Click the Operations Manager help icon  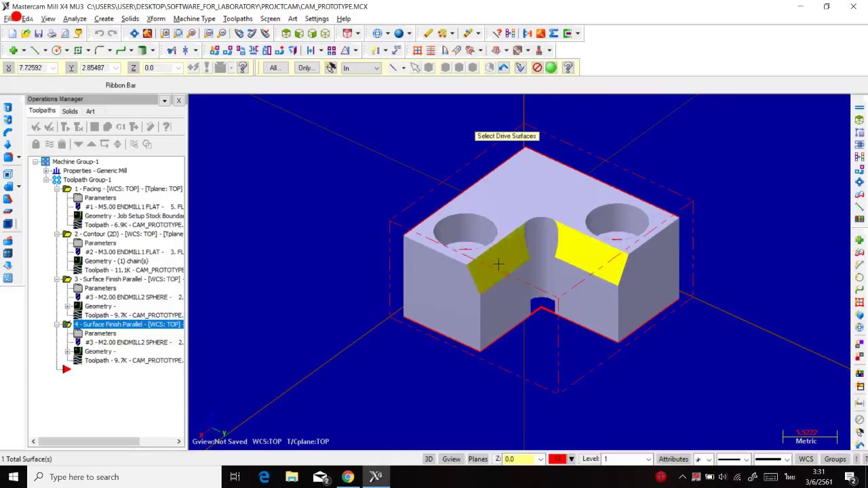(167, 127)
